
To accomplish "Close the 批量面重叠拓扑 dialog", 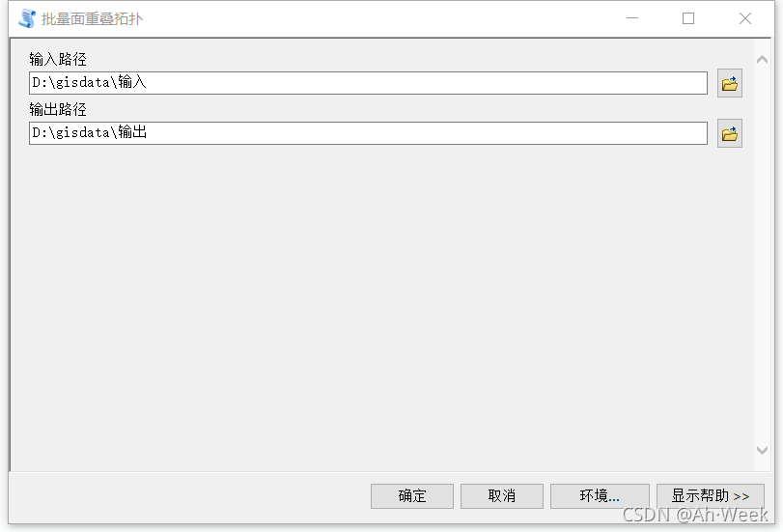I will coord(745,18).
